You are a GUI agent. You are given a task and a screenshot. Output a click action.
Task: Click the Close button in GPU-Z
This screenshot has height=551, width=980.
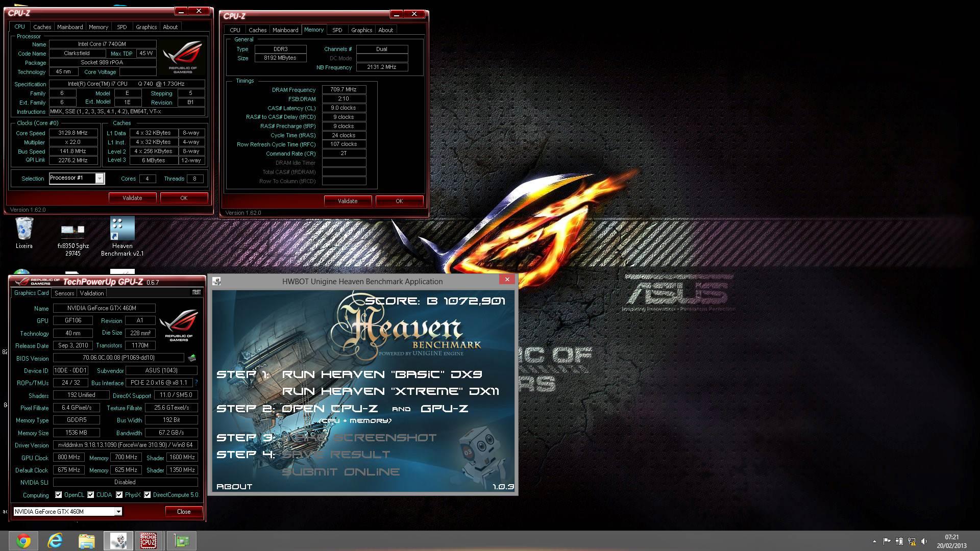pyautogui.click(x=184, y=511)
